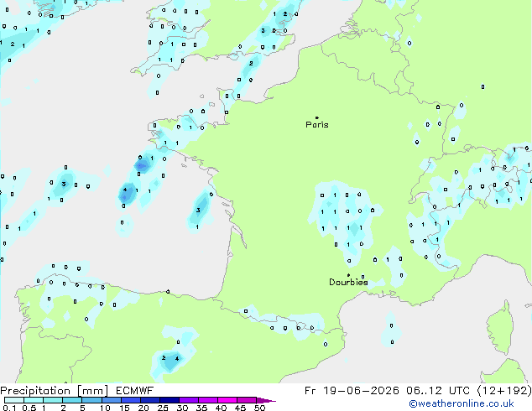Click the 'Precipitation' title word
532x411 pixels.
click(35, 391)
